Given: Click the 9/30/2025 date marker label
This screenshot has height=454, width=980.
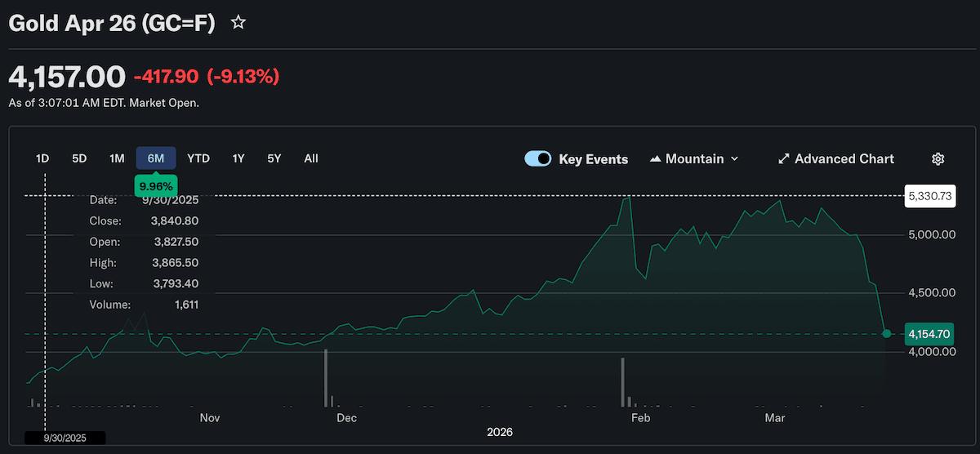Looking at the screenshot, I should coord(65,438).
